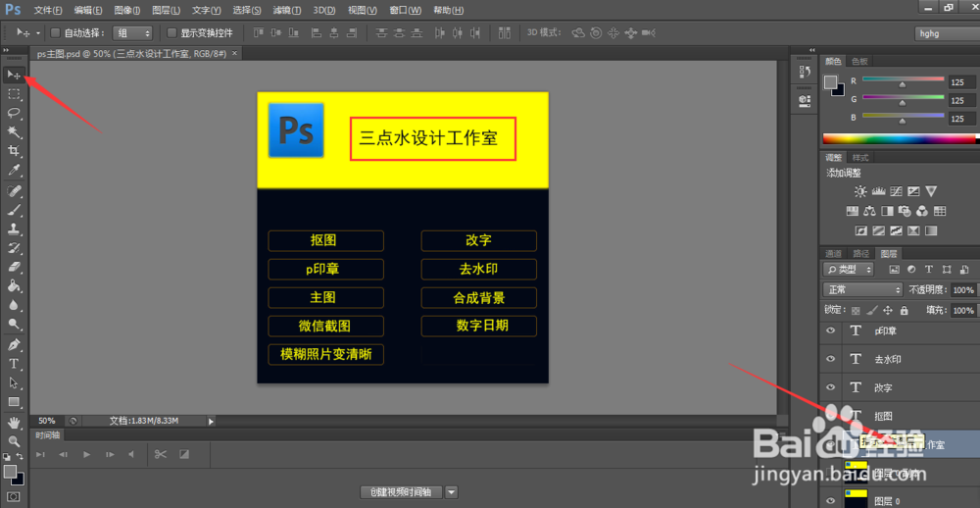Select the Crop tool
The image size is (980, 508).
14,151
